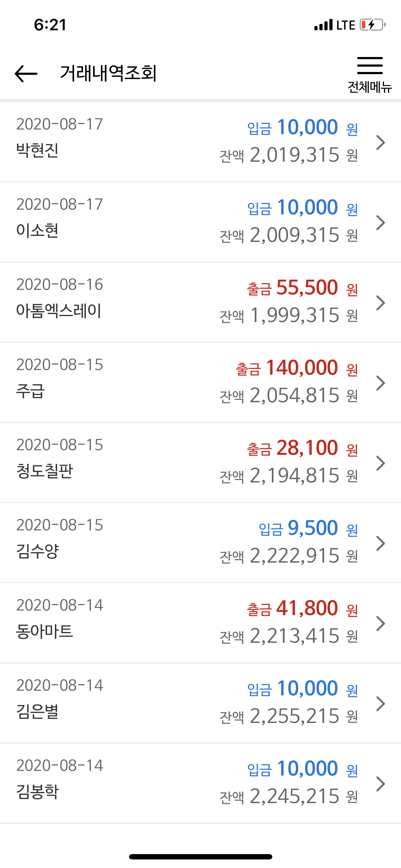Select the 아톰엑스레이 transaction name

coord(59,310)
